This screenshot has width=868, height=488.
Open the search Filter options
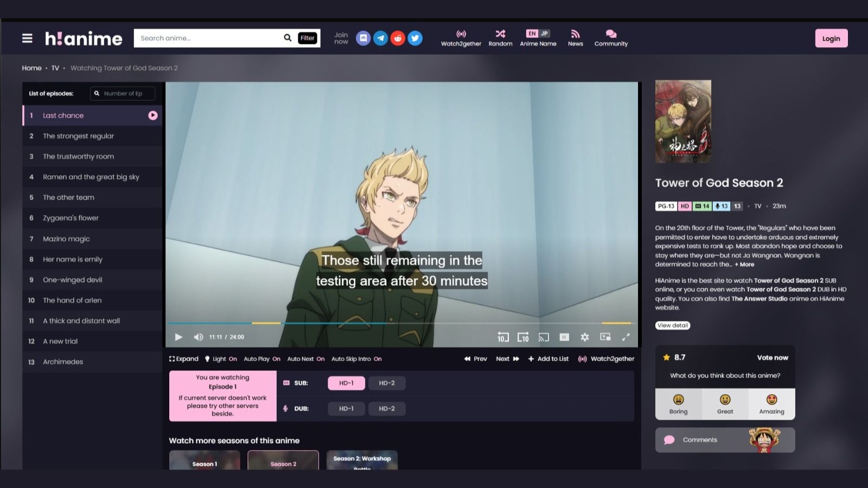[x=307, y=38]
